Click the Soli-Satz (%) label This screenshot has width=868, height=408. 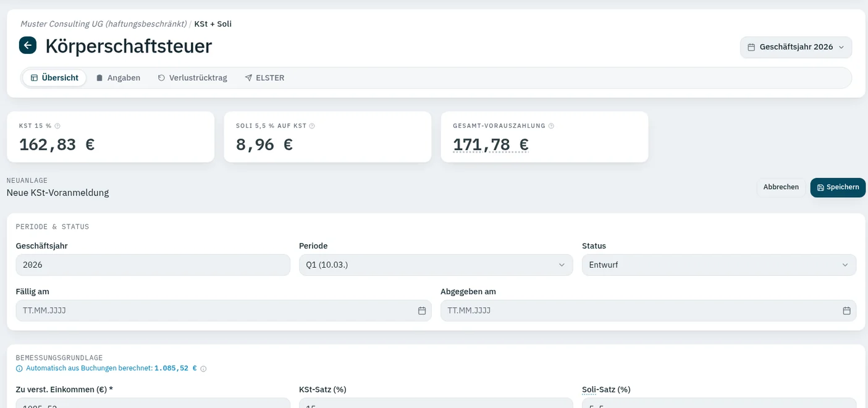coord(606,389)
